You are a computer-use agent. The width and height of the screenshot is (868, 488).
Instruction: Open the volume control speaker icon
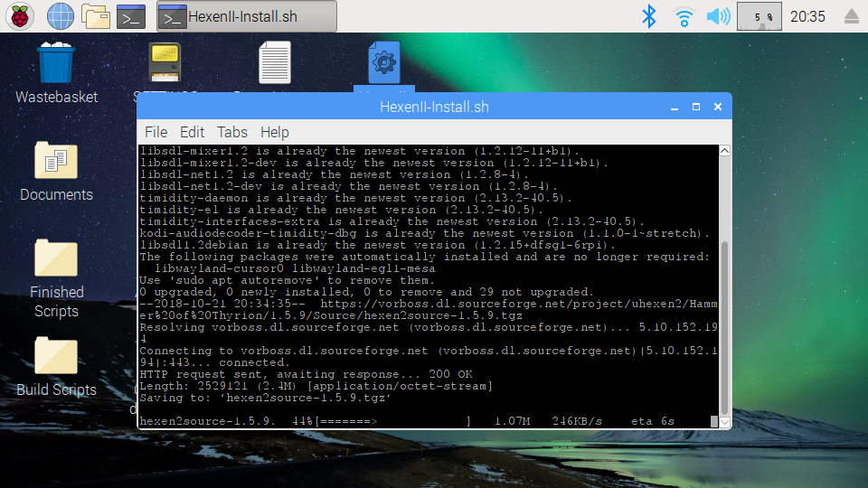(719, 16)
